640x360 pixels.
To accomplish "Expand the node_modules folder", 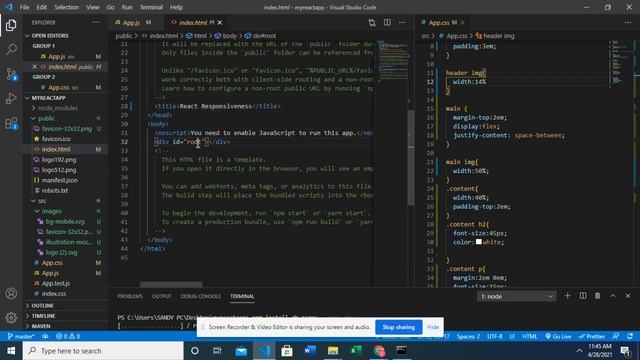I will (x=58, y=108).
